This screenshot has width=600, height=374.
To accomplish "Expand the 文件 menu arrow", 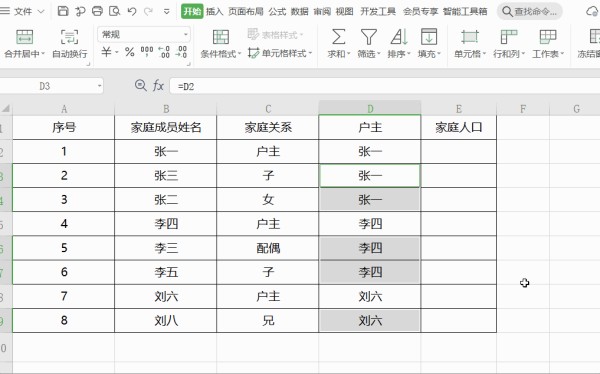I will 41,11.
